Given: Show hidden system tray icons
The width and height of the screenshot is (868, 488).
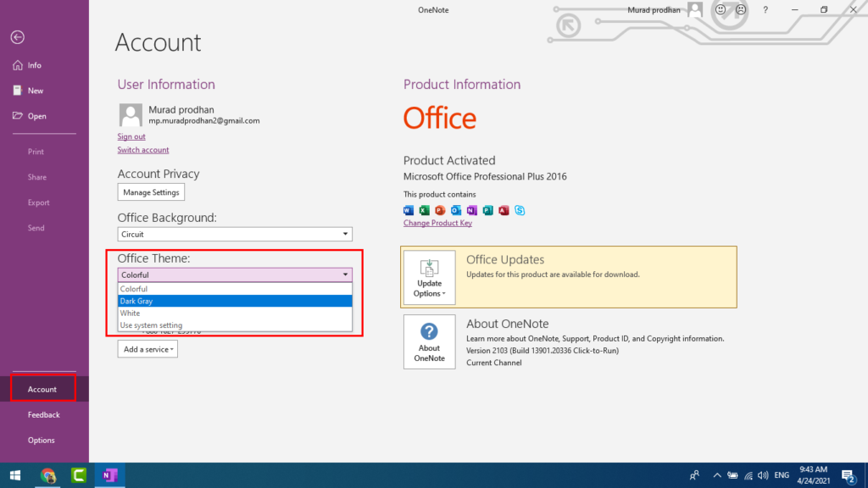Looking at the screenshot, I should [717, 475].
